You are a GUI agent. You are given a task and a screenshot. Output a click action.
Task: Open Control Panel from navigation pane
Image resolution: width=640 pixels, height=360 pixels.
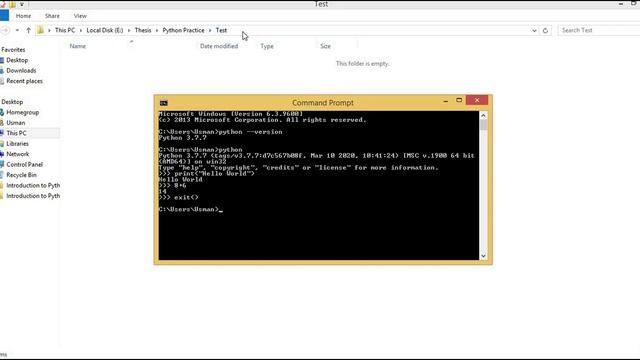pyautogui.click(x=24, y=164)
